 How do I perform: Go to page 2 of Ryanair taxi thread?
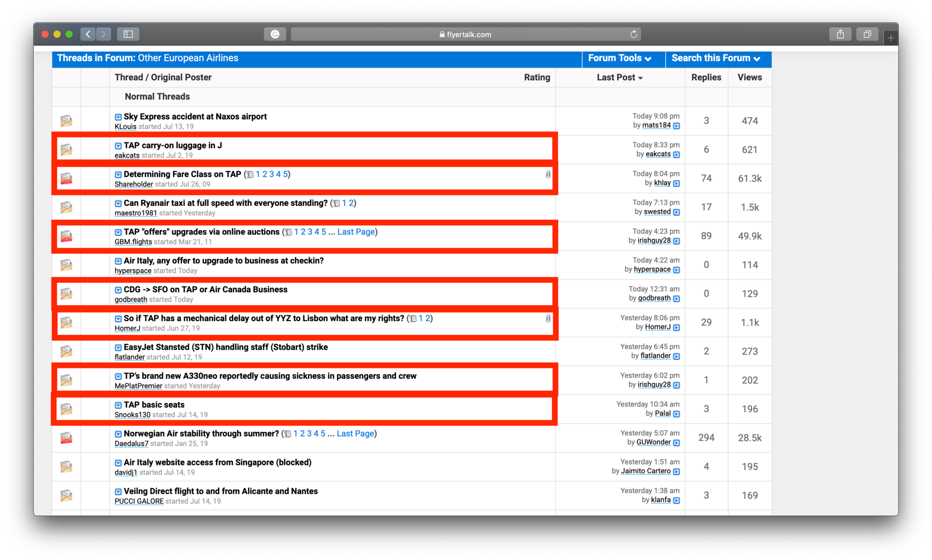(351, 203)
